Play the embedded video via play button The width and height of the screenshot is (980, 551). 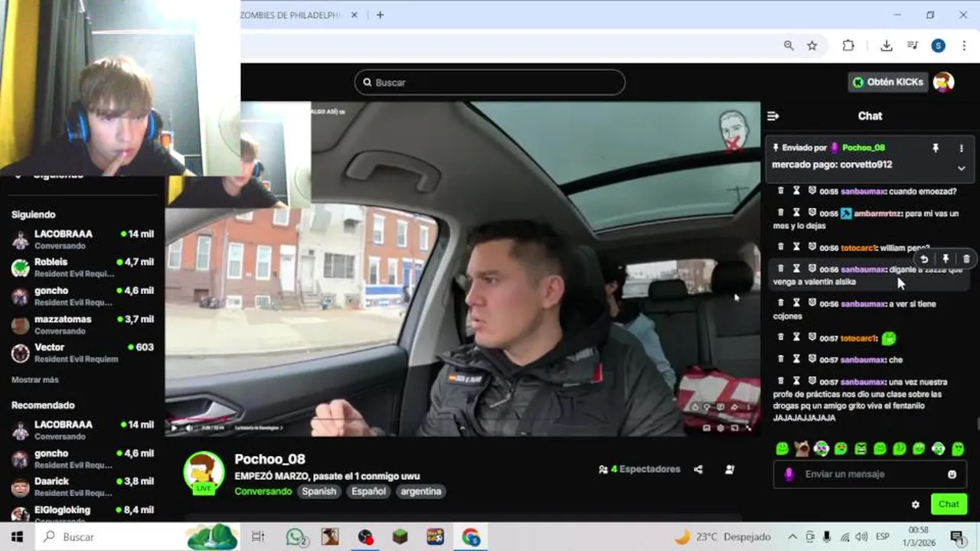[174, 428]
